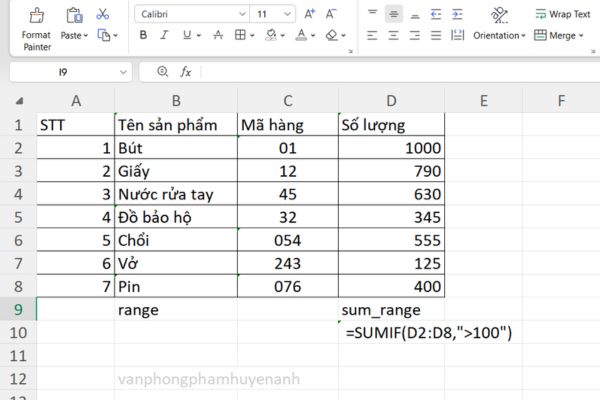Click the Borders grid icon

pyautogui.click(x=240, y=35)
